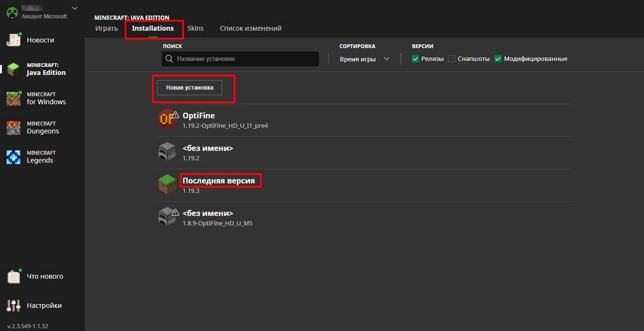Select the Minecraft Legends icon
The height and width of the screenshot is (331, 644).
click(14, 157)
